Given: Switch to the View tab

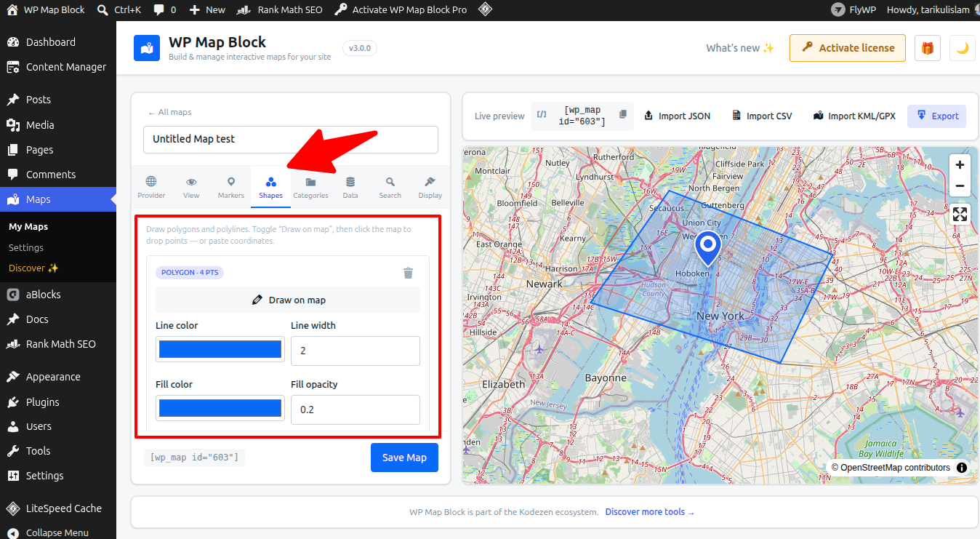Looking at the screenshot, I should pyautogui.click(x=191, y=187).
